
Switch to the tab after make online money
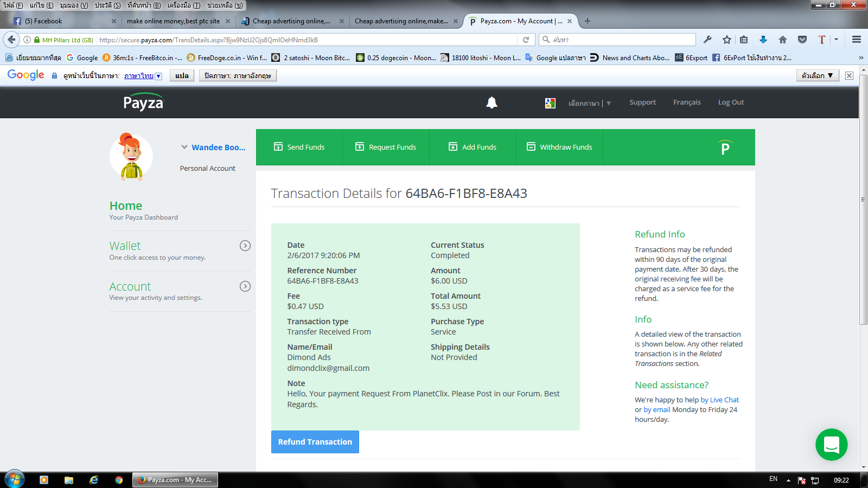click(x=291, y=21)
